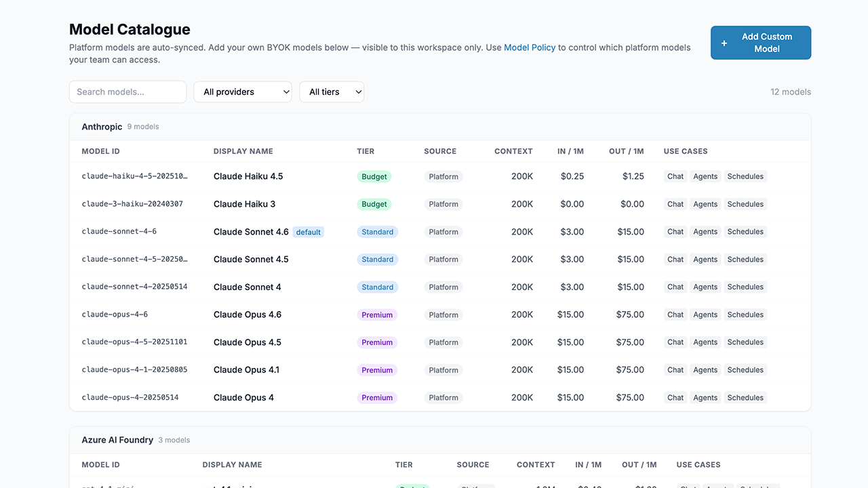This screenshot has height=488, width=868.
Task: Click the Budget tier badge for Claude Haiku 3
Action: [x=374, y=204]
